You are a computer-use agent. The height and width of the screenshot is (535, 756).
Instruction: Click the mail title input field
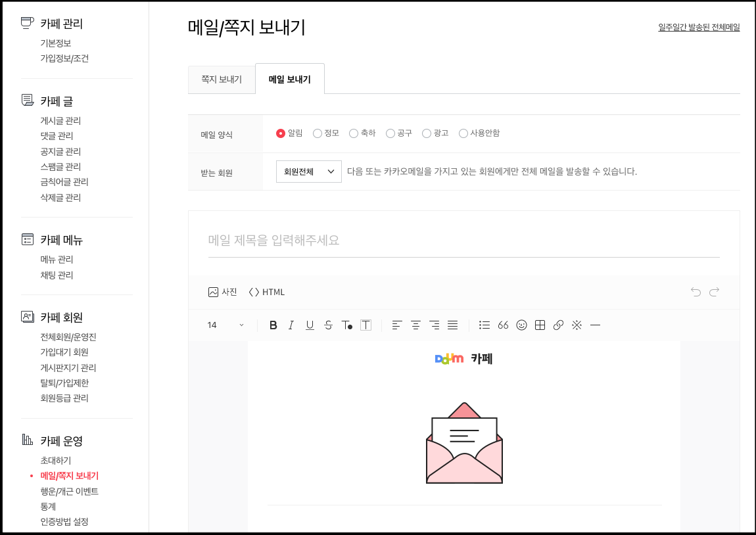[464, 240]
